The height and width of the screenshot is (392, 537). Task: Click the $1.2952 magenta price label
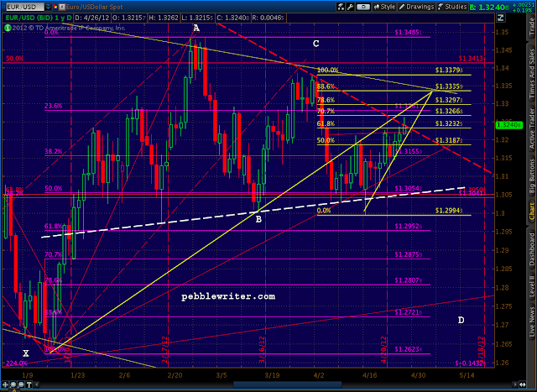click(x=409, y=226)
